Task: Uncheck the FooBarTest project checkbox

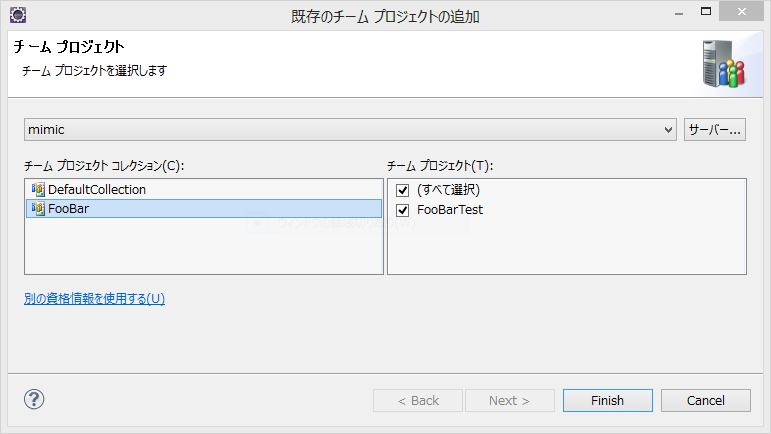Action: 403,210
